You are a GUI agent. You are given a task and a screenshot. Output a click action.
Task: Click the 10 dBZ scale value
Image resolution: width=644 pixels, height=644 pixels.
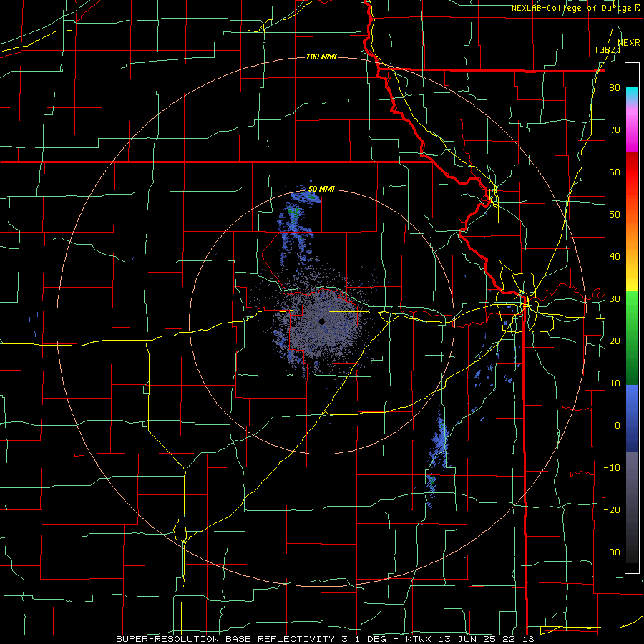point(615,384)
